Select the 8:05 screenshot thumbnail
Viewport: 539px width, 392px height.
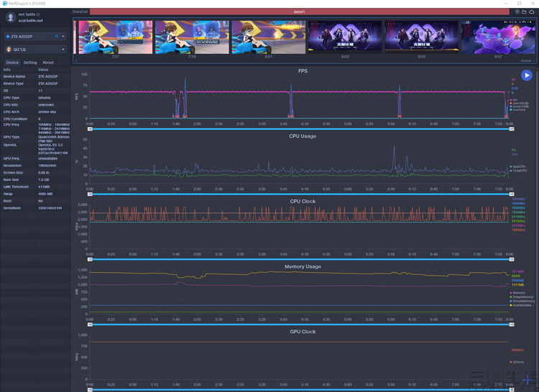coord(421,37)
